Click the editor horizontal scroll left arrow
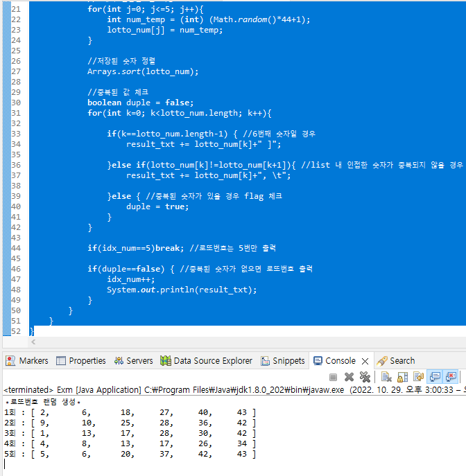 33,342
